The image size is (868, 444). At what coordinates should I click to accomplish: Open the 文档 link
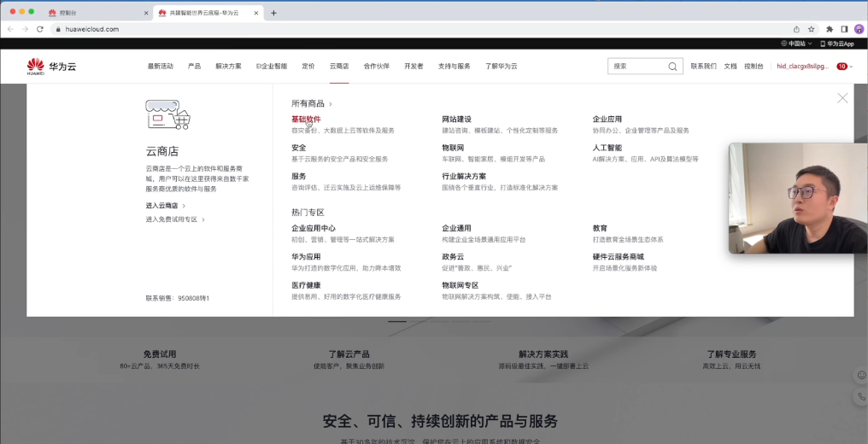tap(730, 67)
